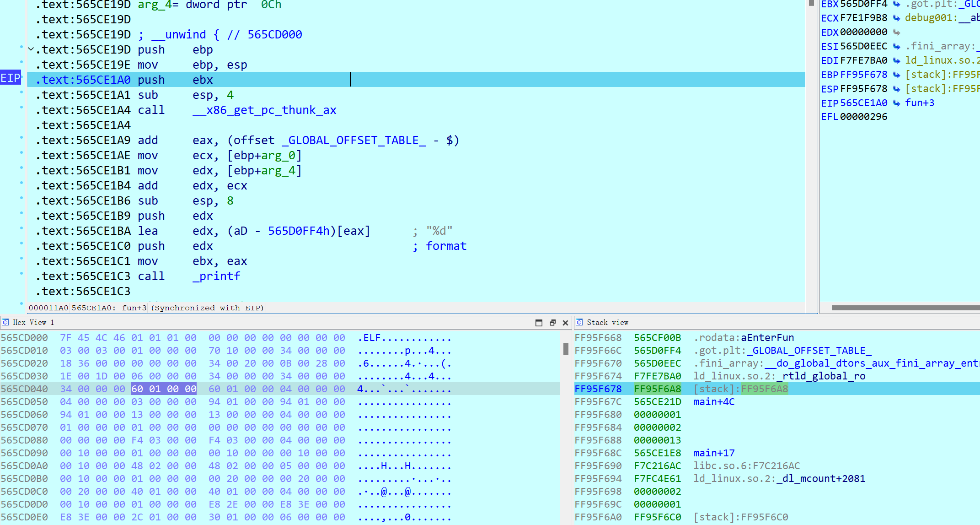This screenshot has height=525, width=980.
Task: Follow the ECX register jump arrow
Action: pyautogui.click(x=897, y=18)
